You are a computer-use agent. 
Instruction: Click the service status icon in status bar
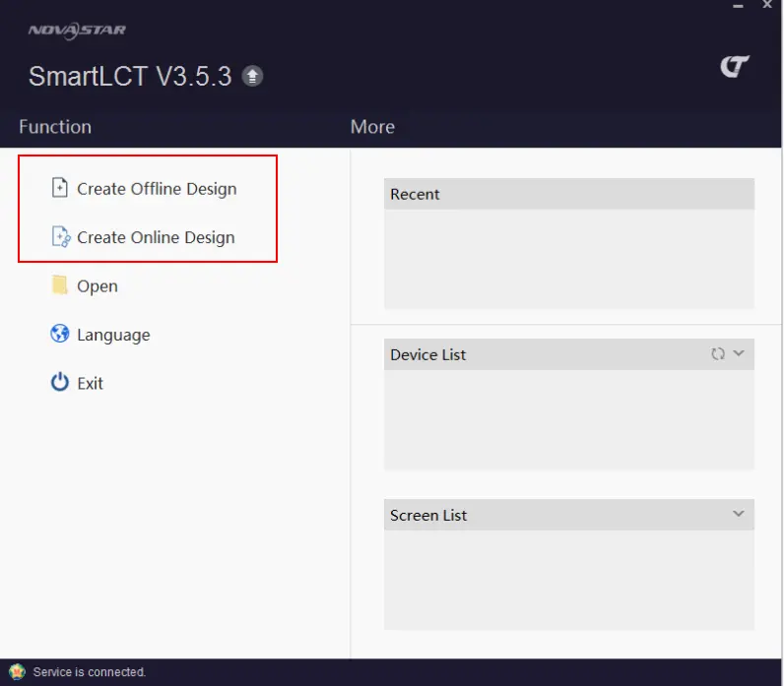tap(17, 671)
